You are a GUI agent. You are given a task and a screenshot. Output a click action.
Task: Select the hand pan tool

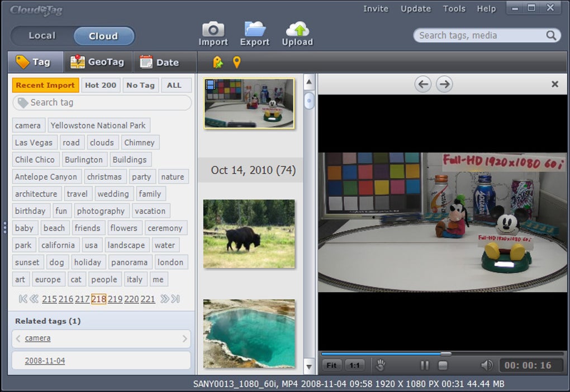[x=381, y=365]
